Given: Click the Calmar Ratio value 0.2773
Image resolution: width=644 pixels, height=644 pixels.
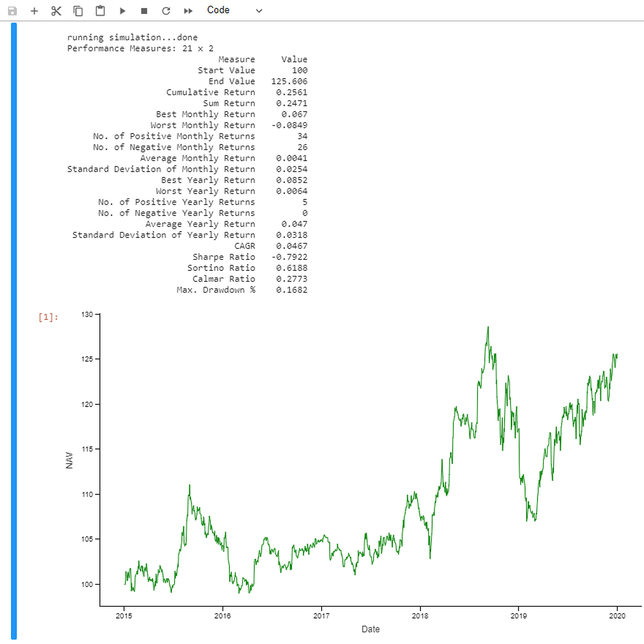Looking at the screenshot, I should (x=292, y=279).
